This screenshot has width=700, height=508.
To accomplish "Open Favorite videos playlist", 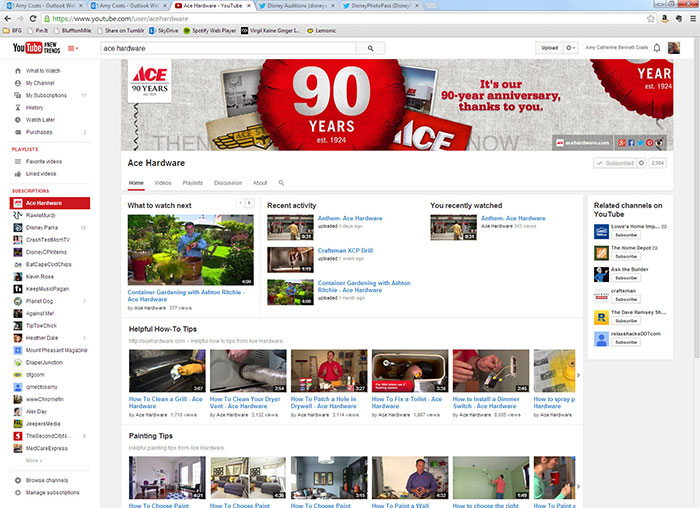I will [x=44, y=162].
